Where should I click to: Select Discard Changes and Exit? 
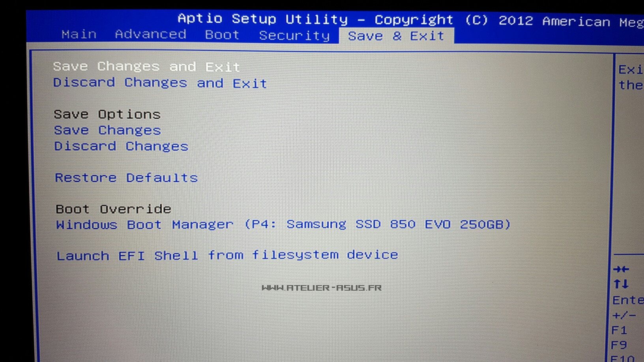160,83
